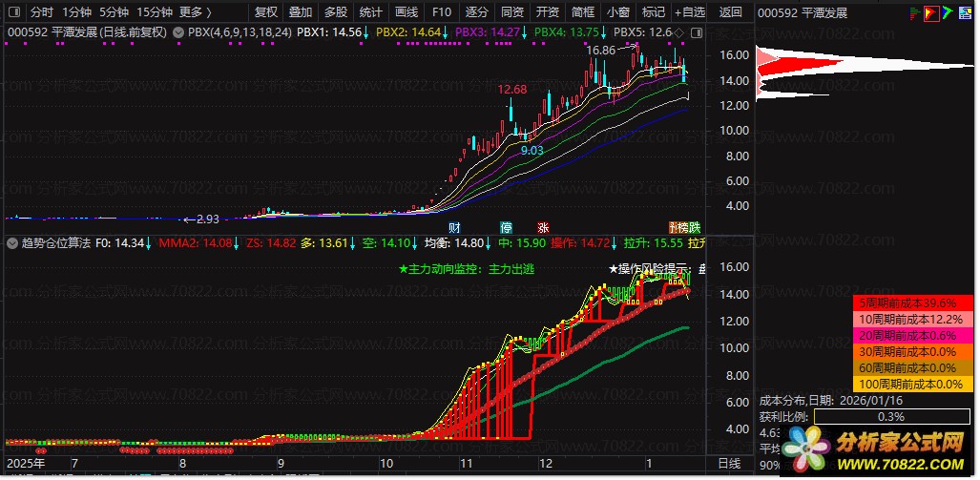Toggle the left sidebar panel icon
Viewport: 980px width, 480px height.
pos(13,11)
